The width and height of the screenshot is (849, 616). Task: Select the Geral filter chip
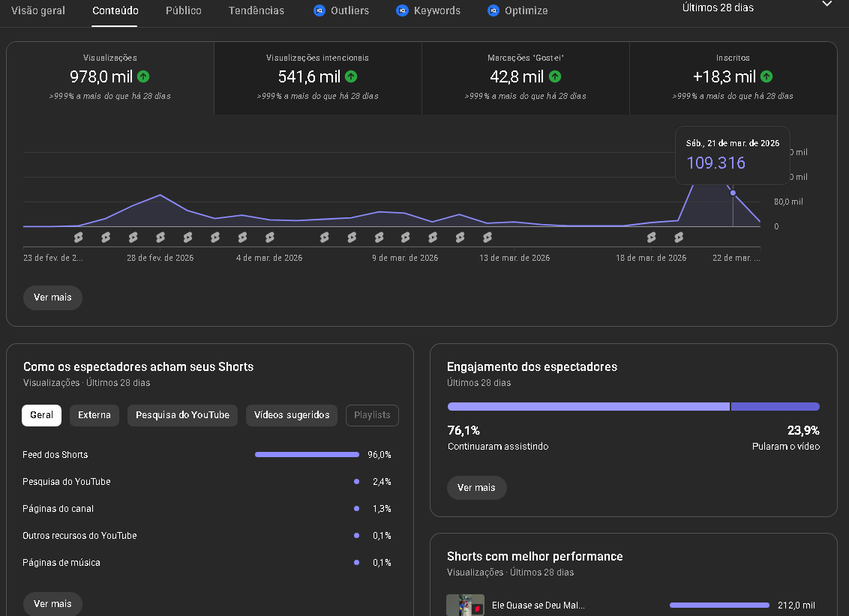point(41,415)
